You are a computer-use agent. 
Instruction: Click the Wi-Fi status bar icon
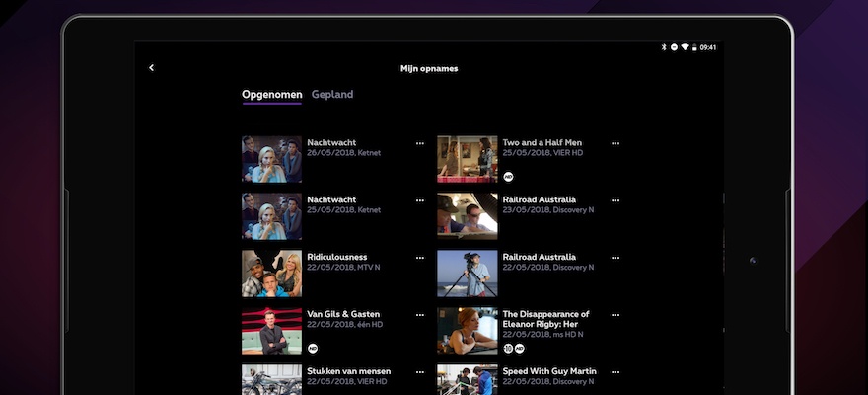coord(685,47)
